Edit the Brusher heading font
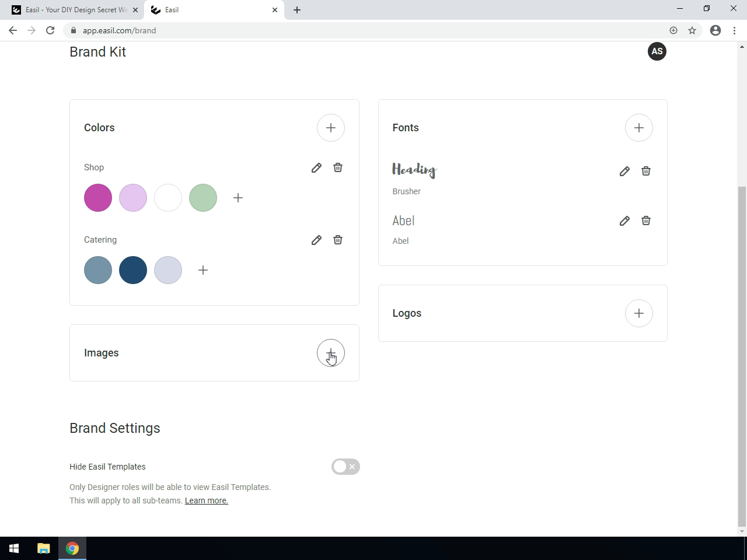This screenshot has width=747, height=560. tap(624, 171)
